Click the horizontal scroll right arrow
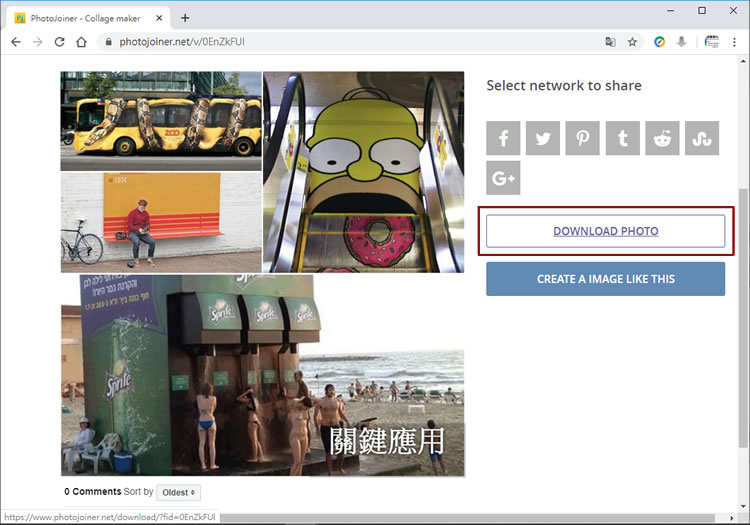 732,518
